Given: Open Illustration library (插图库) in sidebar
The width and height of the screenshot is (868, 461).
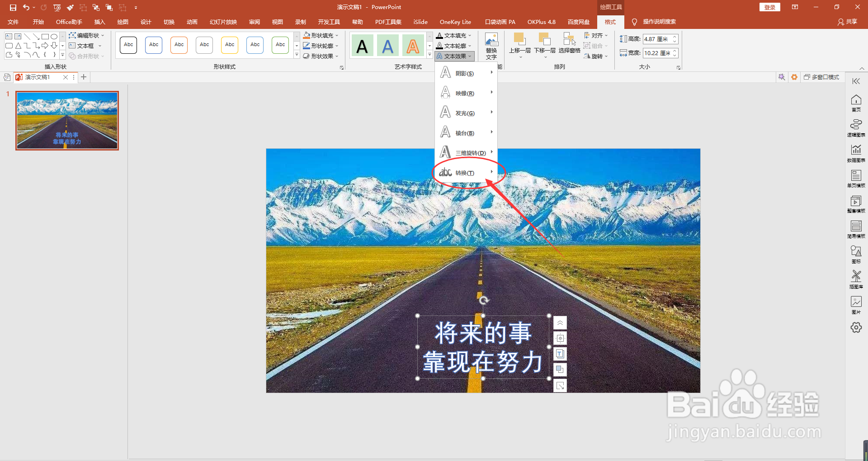Looking at the screenshot, I should [856, 280].
